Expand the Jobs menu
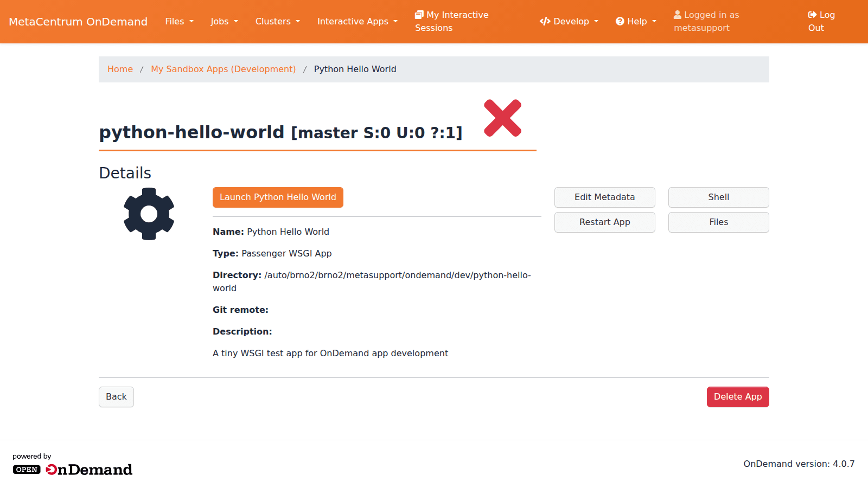The height and width of the screenshot is (488, 868). [x=224, y=21]
